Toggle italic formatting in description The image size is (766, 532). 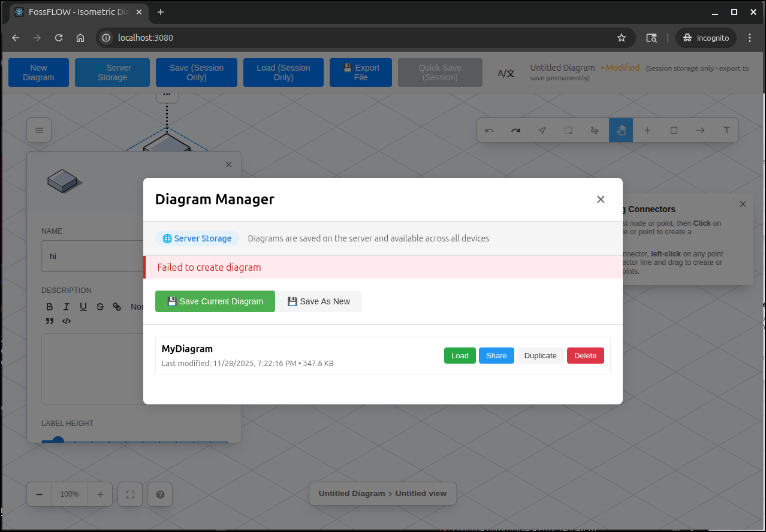pyautogui.click(x=67, y=307)
